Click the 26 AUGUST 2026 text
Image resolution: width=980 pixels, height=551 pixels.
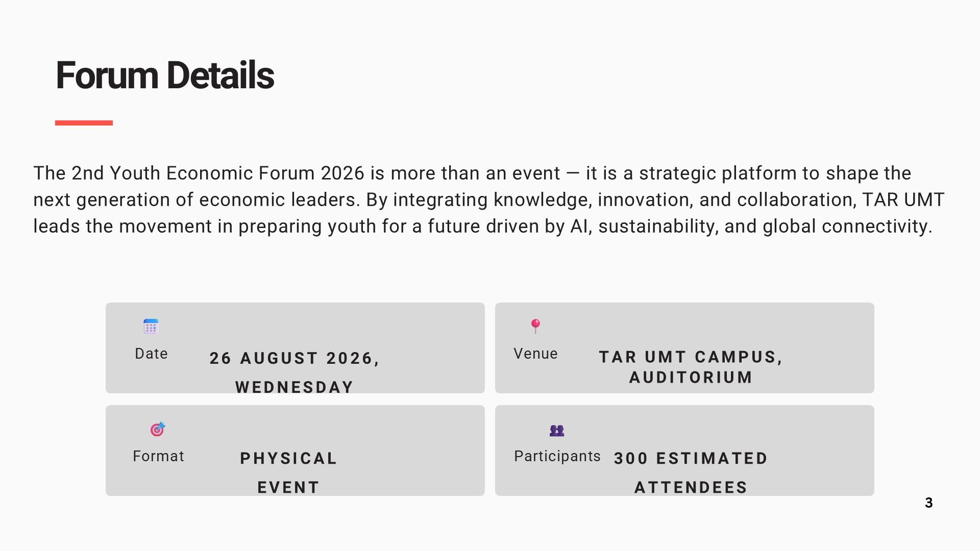295,358
